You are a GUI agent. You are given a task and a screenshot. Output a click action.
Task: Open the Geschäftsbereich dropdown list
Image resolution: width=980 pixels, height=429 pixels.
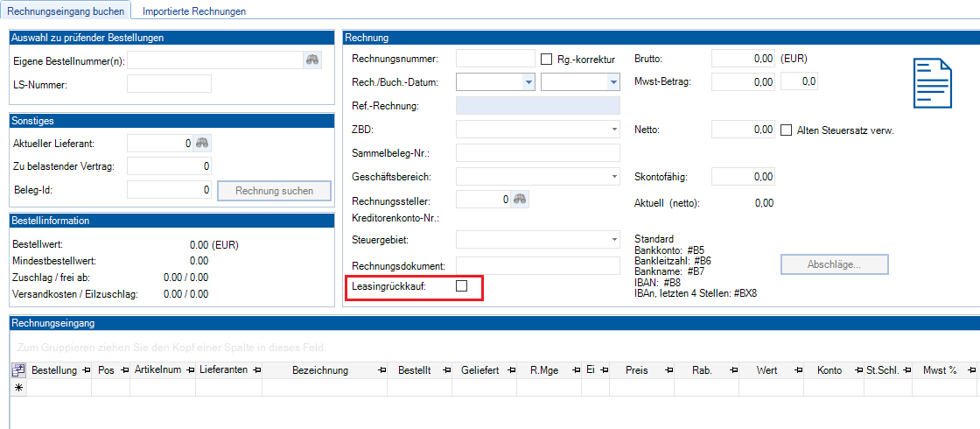[614, 176]
